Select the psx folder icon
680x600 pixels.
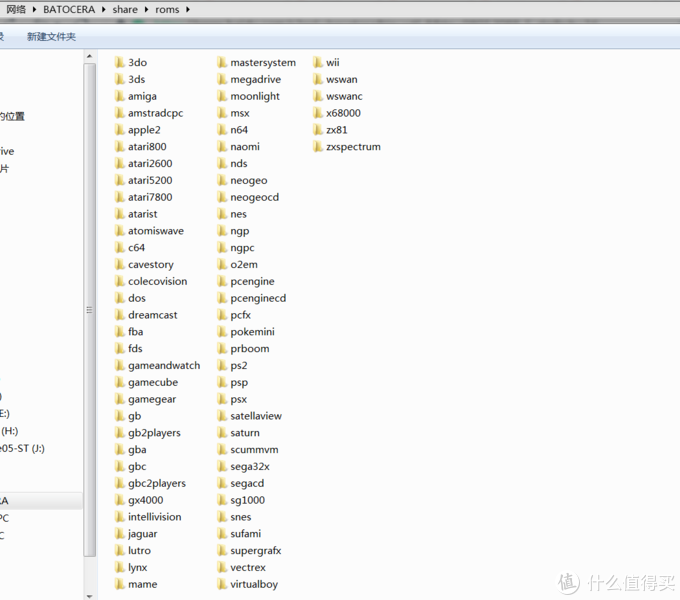pyautogui.click(x=222, y=399)
